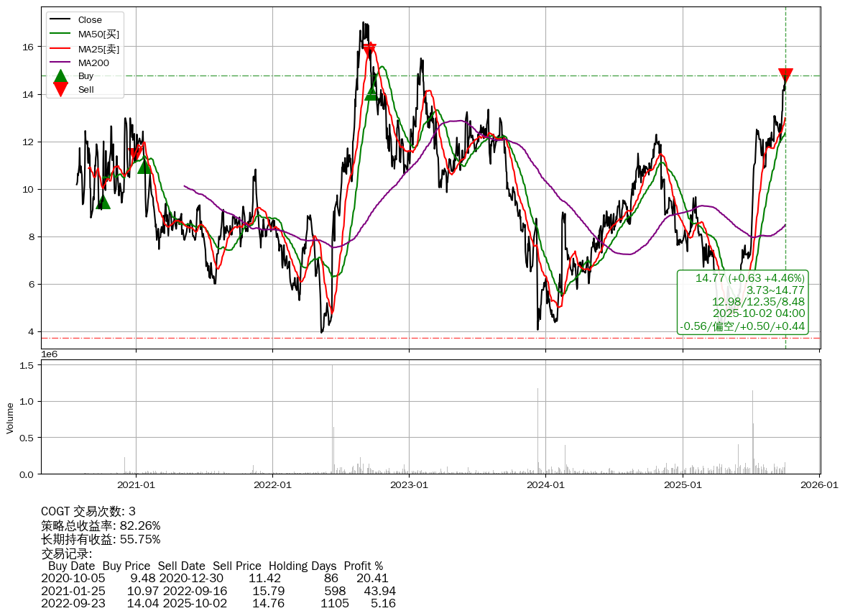This screenshot has width=845, height=616.
Task: Click the green price info box
Action: click(742, 302)
